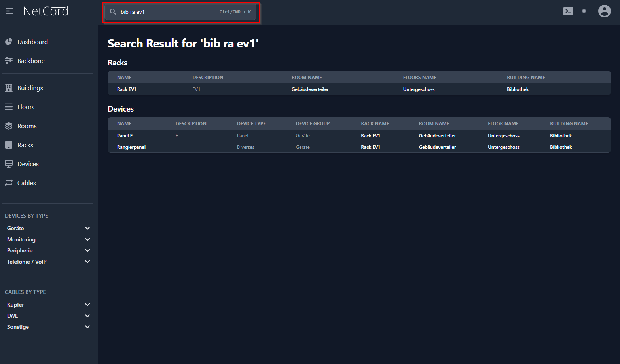Open the Rooms menu item

coord(27,126)
